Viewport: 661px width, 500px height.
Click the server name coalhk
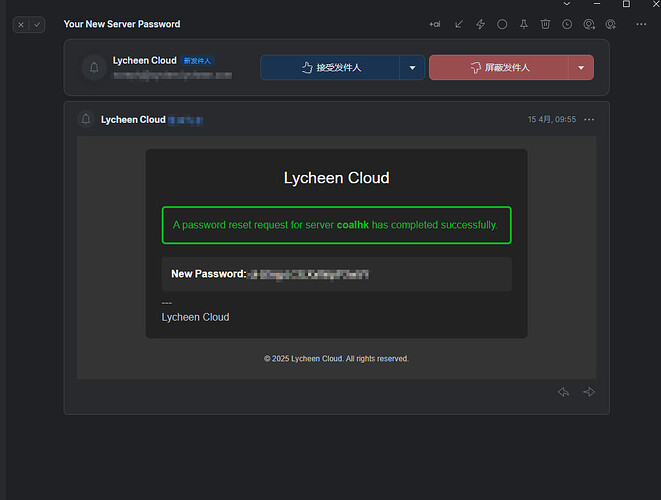352,225
